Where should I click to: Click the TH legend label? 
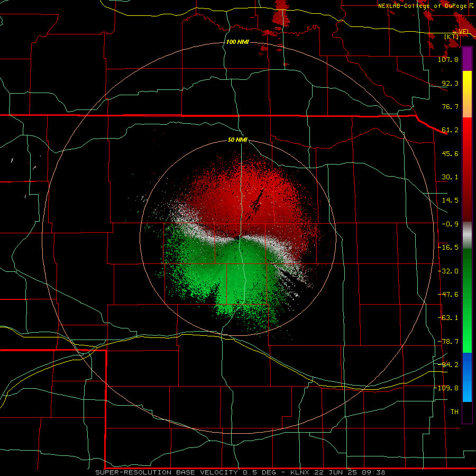pos(454,412)
